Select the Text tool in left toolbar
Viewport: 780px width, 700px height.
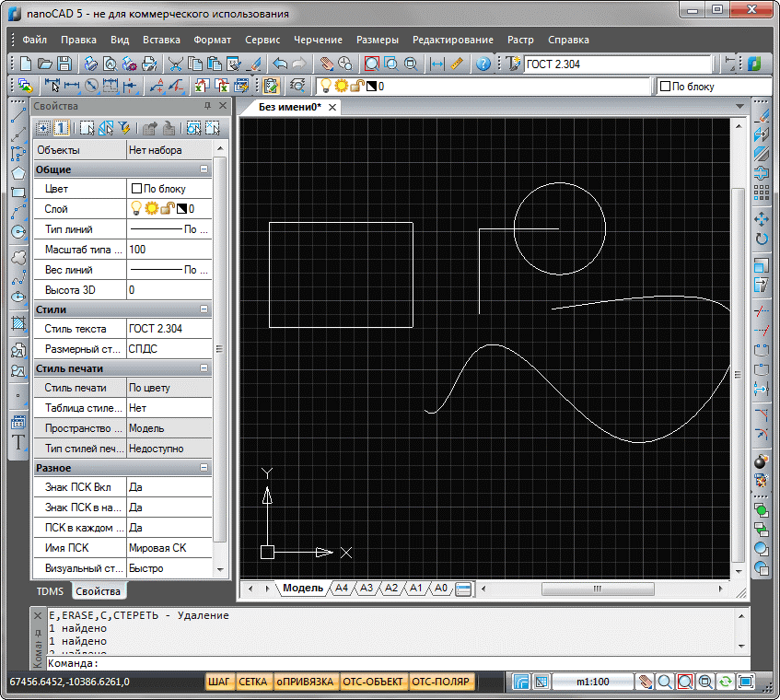tap(17, 441)
